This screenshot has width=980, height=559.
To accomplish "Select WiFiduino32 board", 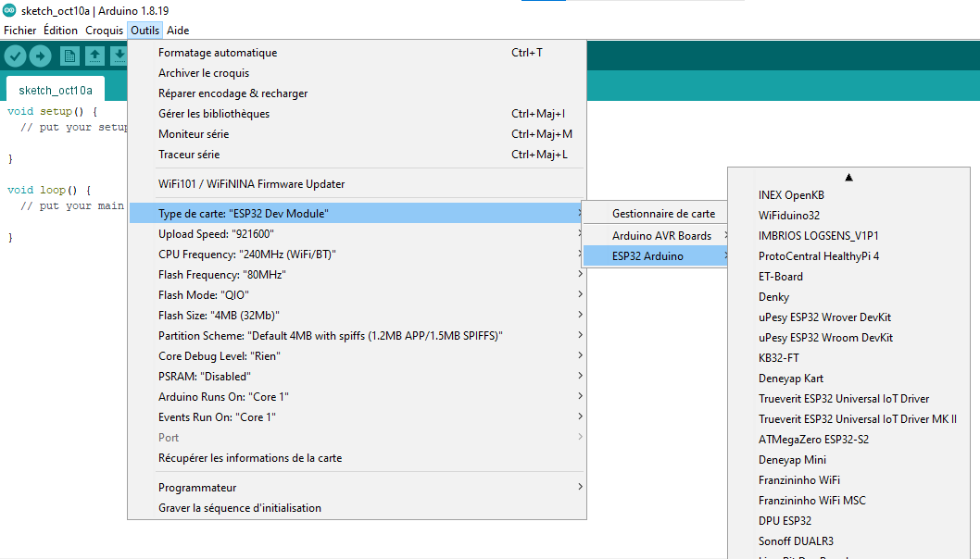I will tap(848, 216).
